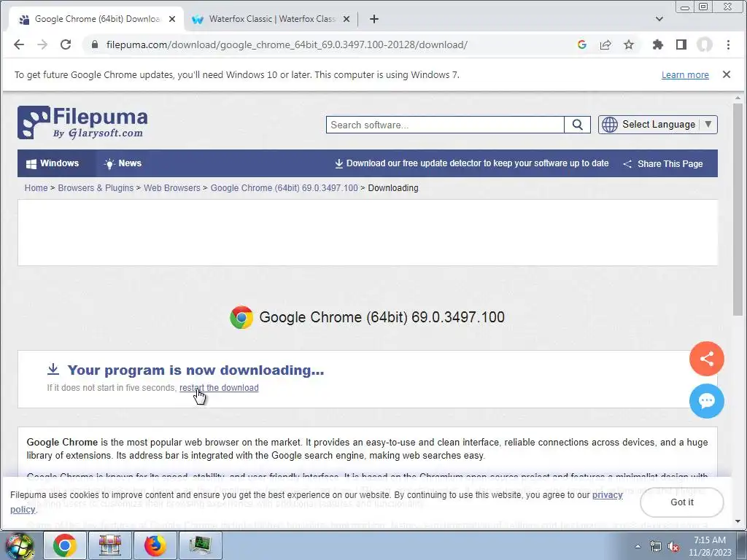
Task: Click Chrome icon in the taskbar
Action: click(65, 545)
